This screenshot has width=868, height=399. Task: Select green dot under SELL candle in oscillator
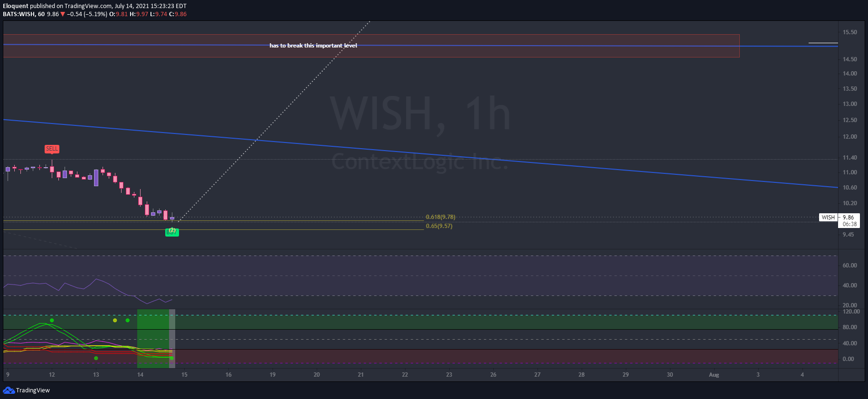[52, 320]
